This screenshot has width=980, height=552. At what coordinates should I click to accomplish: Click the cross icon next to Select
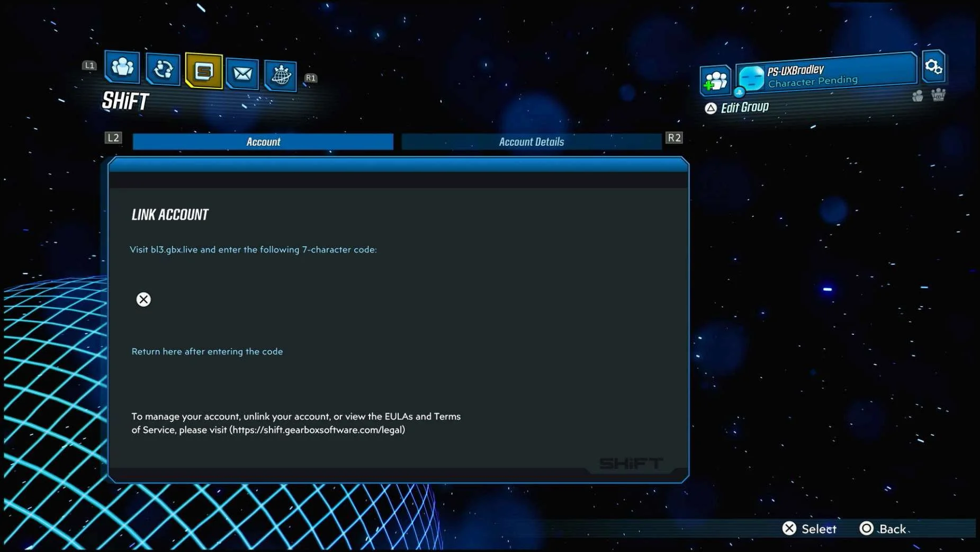tap(789, 528)
